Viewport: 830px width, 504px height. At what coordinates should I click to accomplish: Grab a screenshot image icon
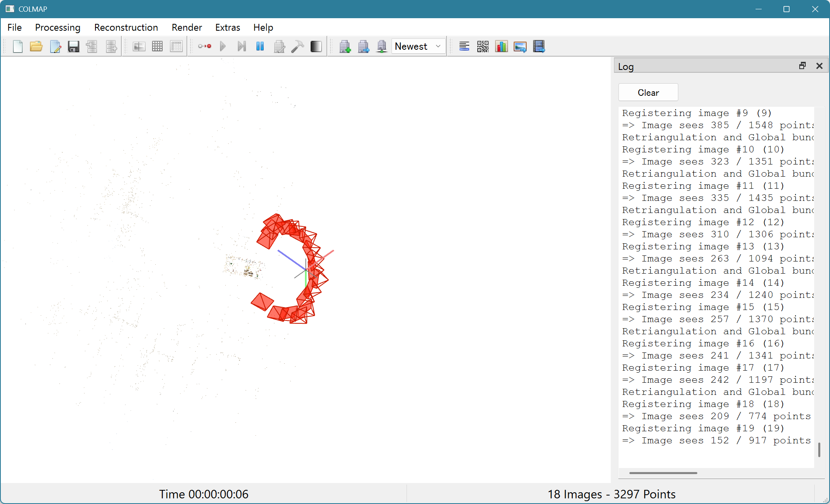(520, 46)
